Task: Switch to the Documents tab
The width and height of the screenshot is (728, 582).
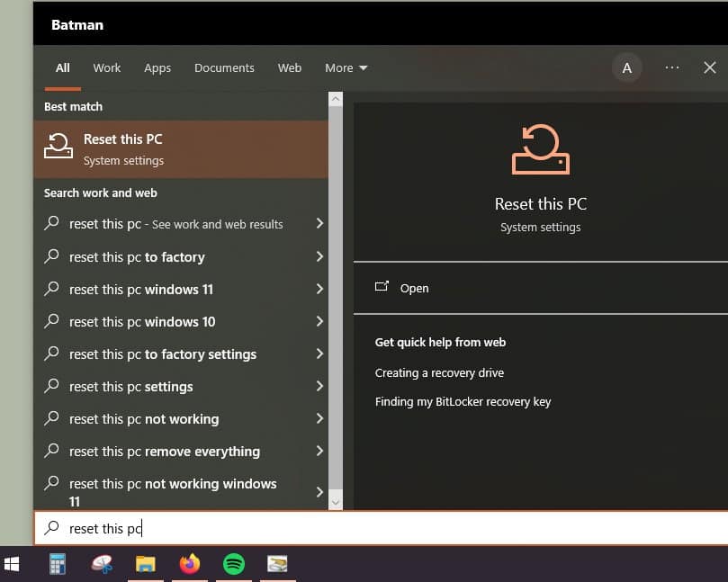Action: [x=224, y=68]
